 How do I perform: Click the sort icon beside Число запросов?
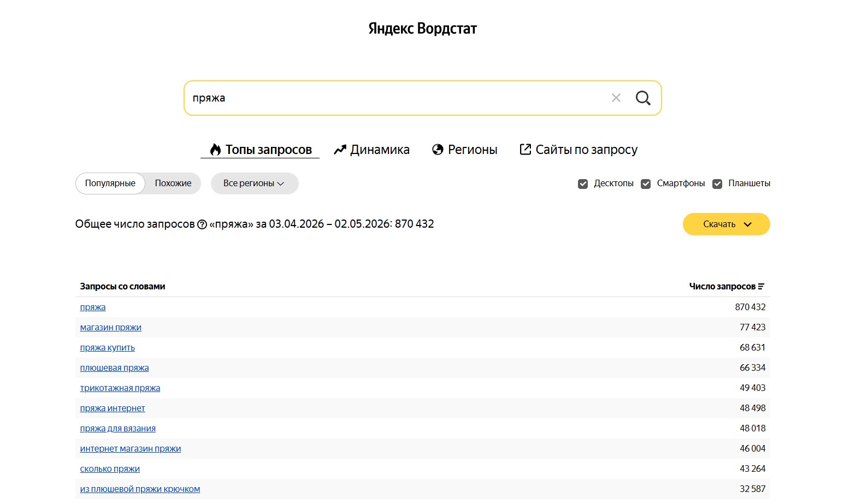pyautogui.click(x=761, y=286)
